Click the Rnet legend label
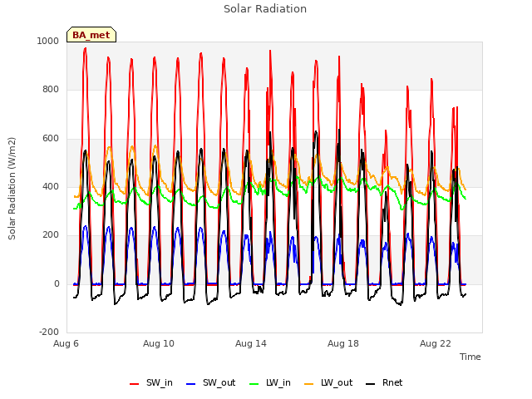The image size is (532, 399). click(392, 382)
